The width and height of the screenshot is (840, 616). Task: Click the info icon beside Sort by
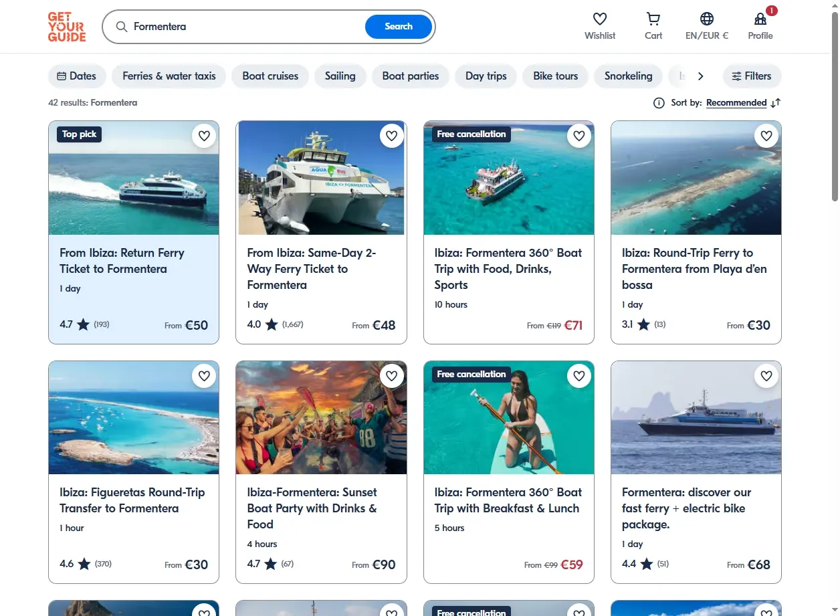click(x=659, y=103)
